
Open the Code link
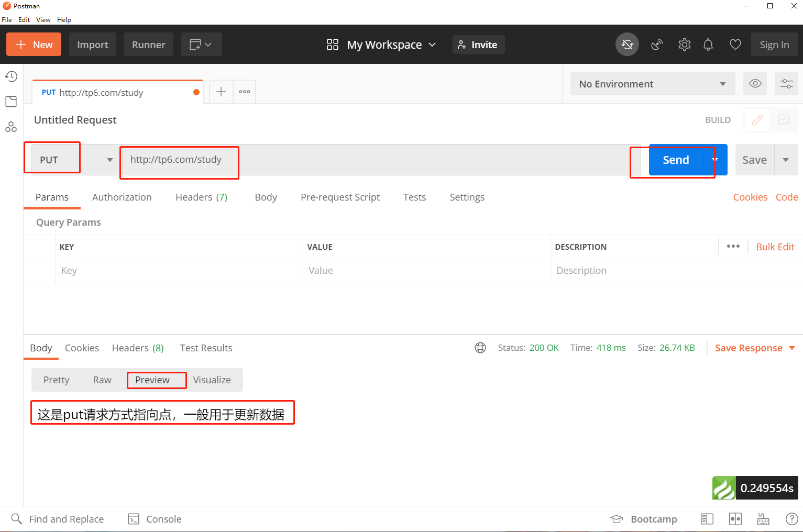tap(787, 197)
